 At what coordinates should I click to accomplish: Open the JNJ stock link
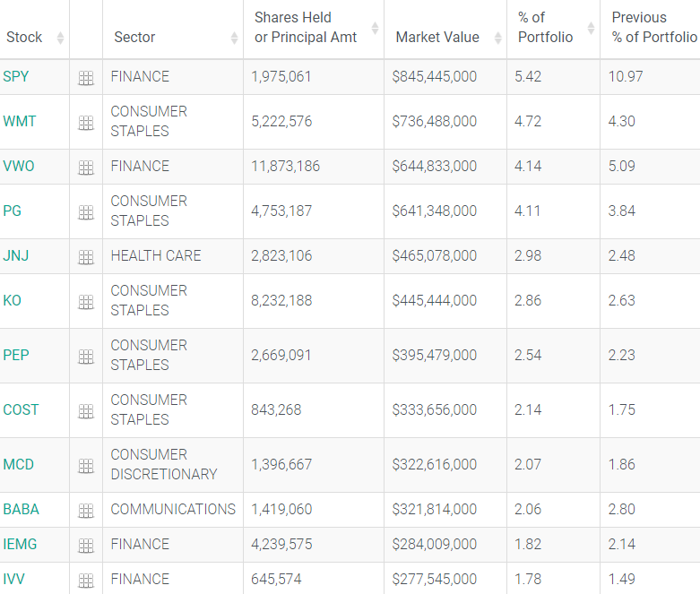(x=15, y=255)
